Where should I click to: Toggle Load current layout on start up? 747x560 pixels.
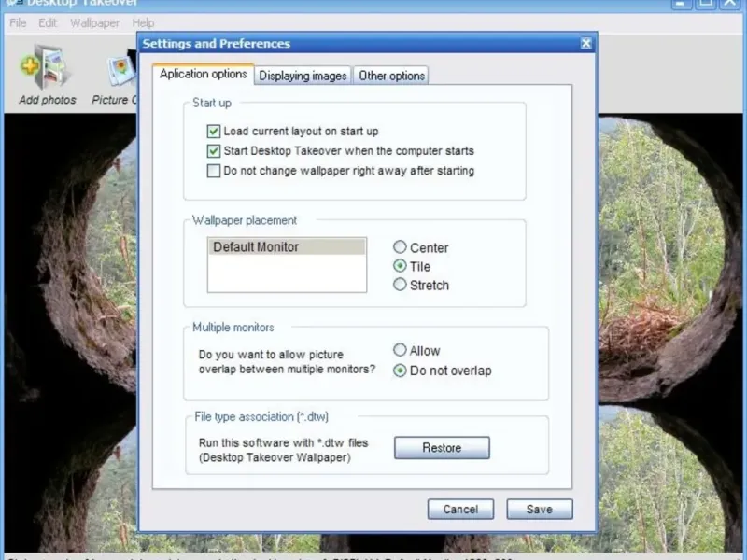point(214,131)
